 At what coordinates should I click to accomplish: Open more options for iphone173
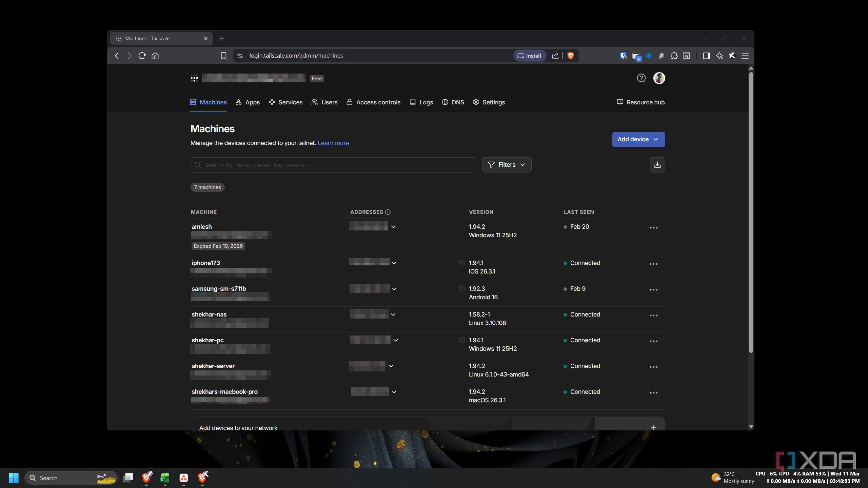[x=653, y=264]
